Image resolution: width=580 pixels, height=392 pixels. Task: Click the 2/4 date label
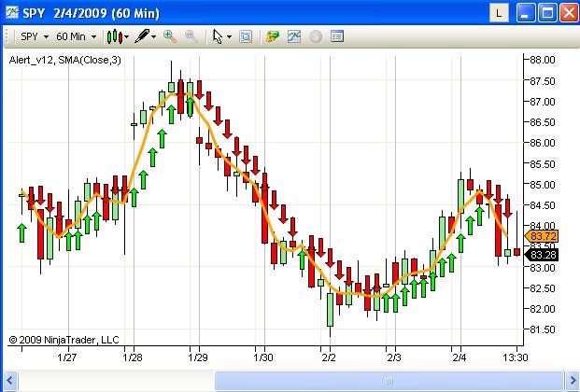click(x=460, y=357)
